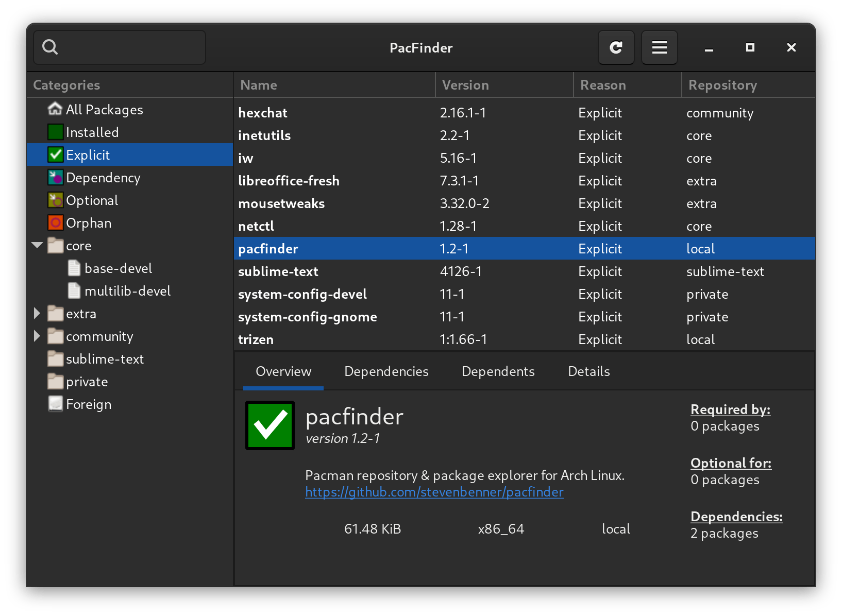The width and height of the screenshot is (842, 616).
Task: Click the Foreign category icon
Action: tap(55, 404)
